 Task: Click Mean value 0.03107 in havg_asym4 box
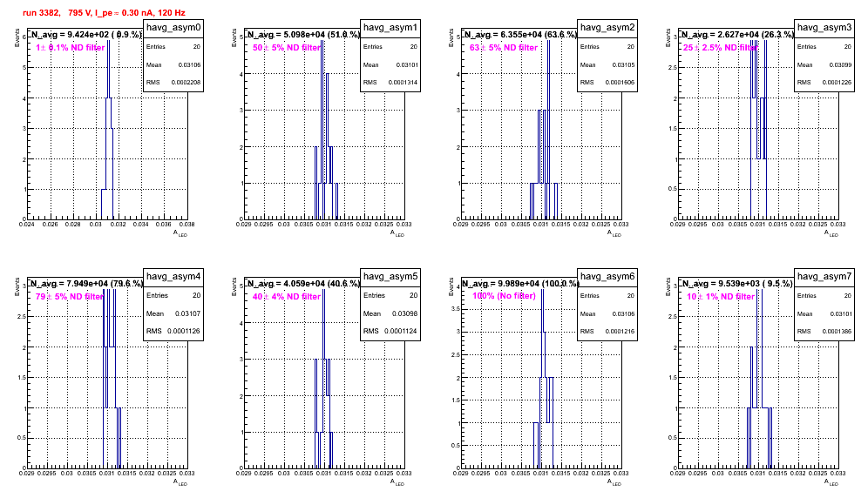(187, 313)
